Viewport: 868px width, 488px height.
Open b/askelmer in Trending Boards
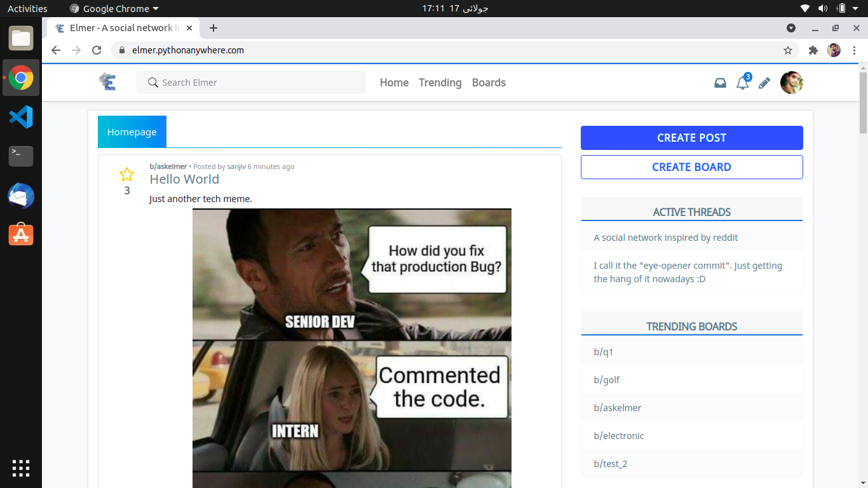(618, 408)
